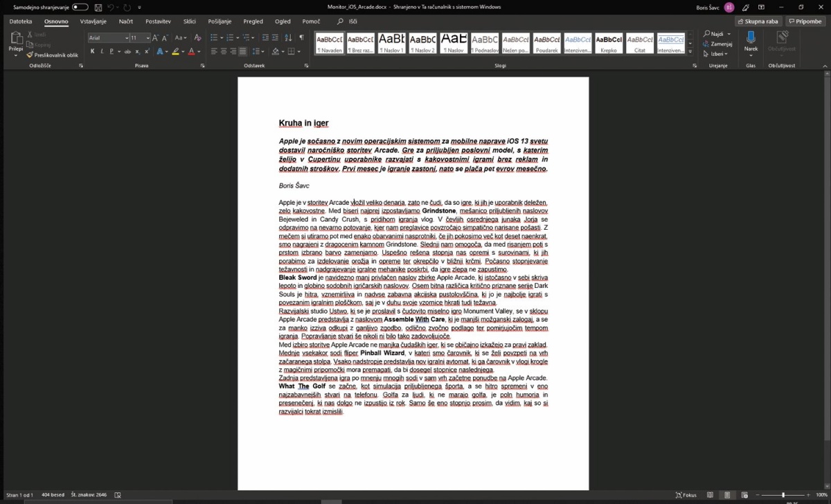Open the line spacing dropdown
Image resolution: width=831 pixels, height=504 pixels.
coord(262,51)
